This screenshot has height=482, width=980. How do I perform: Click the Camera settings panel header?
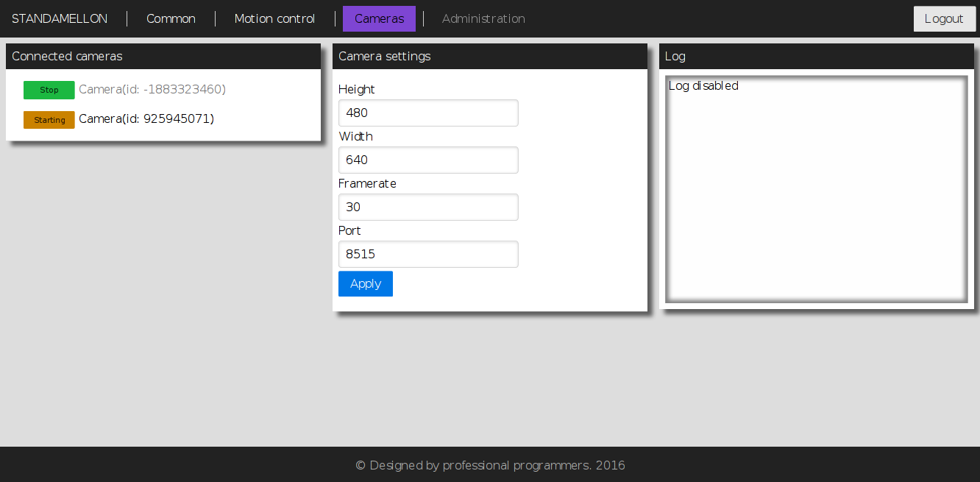(490, 56)
